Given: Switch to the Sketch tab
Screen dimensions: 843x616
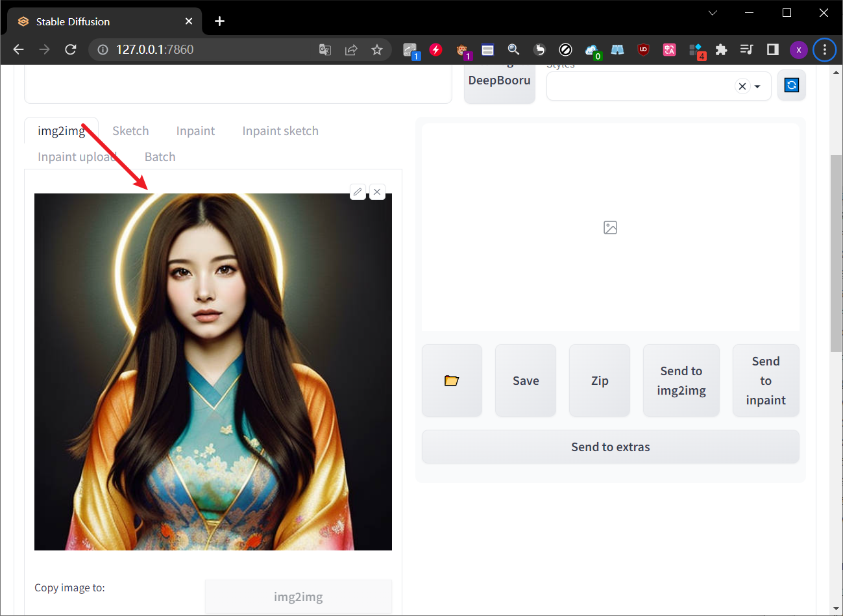Looking at the screenshot, I should 130,130.
